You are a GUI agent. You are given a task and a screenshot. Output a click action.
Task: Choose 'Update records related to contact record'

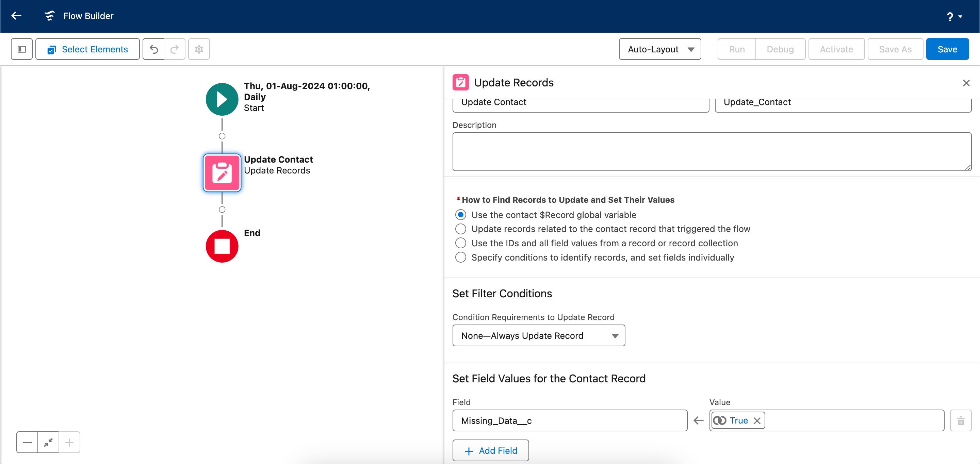pos(461,229)
